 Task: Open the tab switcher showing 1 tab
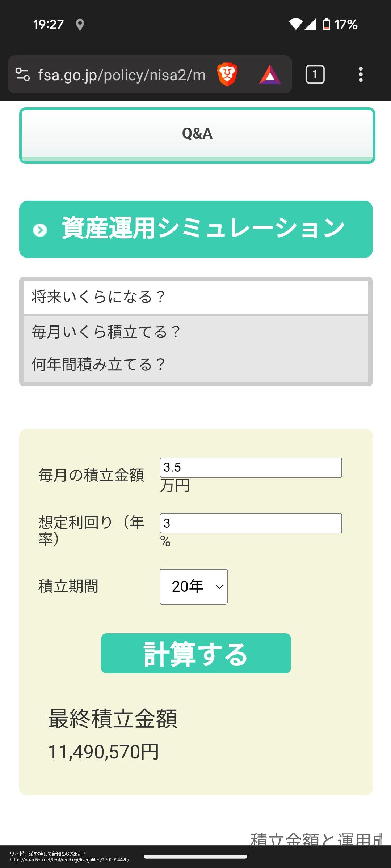point(315,75)
